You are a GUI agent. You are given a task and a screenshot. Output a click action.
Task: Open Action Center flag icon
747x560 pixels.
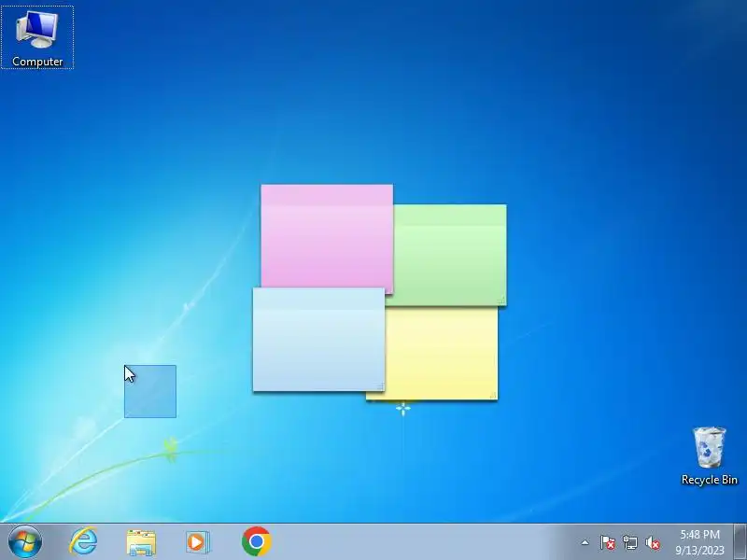pos(608,542)
